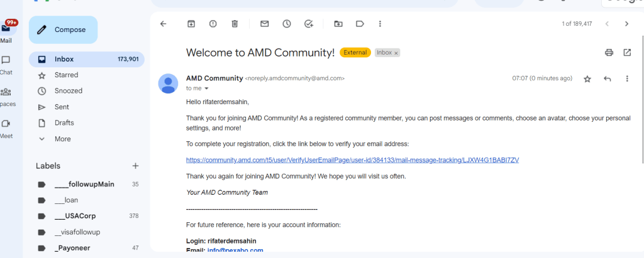Click the '07:07 (0 minutes ago)' timestamp
644x258 pixels.
pyautogui.click(x=542, y=78)
